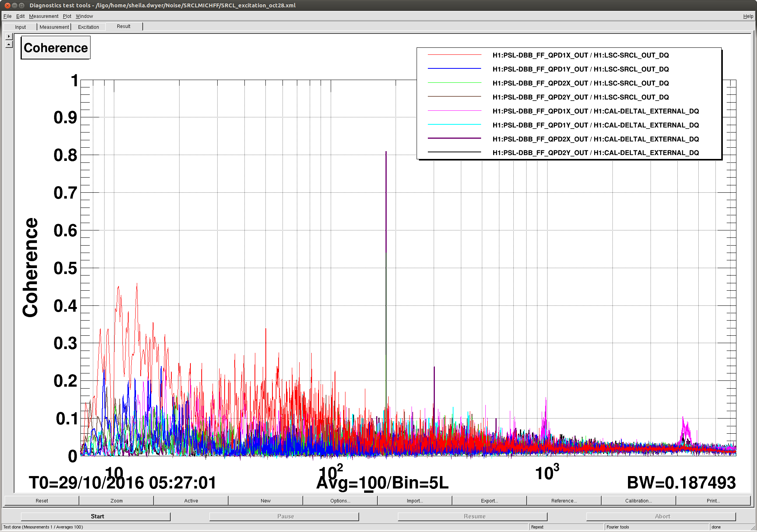Click the Resume button
Viewport: 757px width, 532px height.
coord(473,516)
